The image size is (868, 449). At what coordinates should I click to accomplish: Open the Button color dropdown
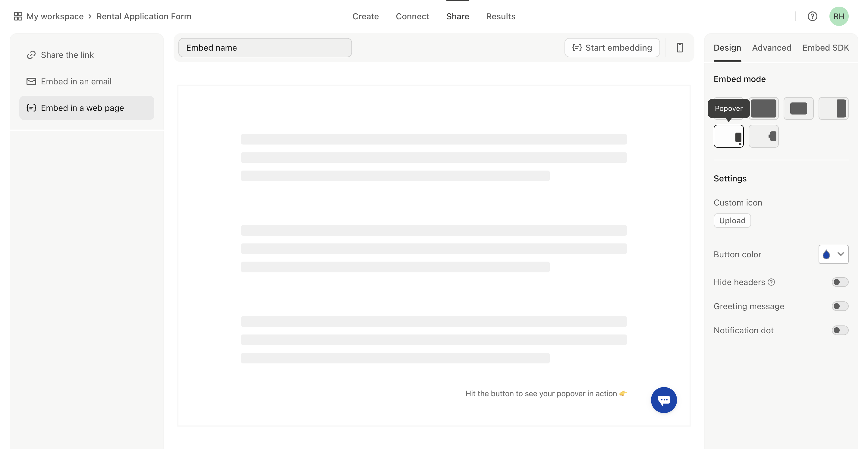tap(834, 254)
